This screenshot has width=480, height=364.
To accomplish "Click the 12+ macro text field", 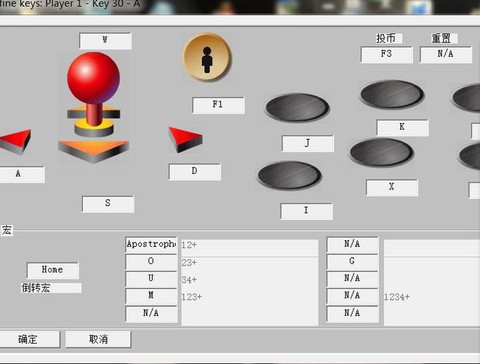I will (x=250, y=247).
